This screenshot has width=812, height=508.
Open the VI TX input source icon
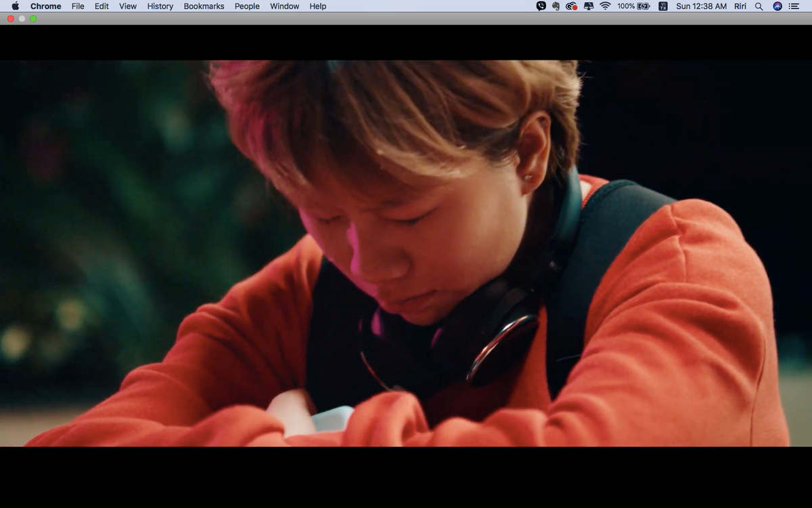point(662,6)
